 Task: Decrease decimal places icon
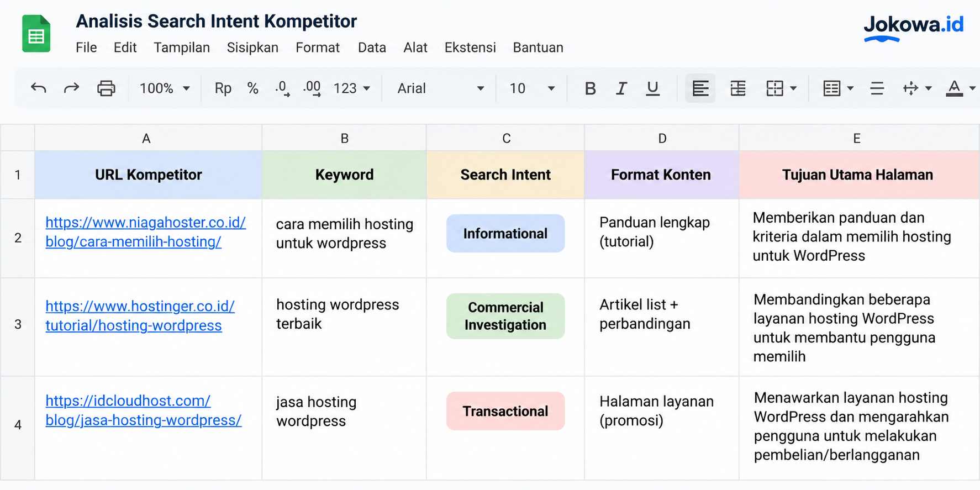tap(282, 88)
